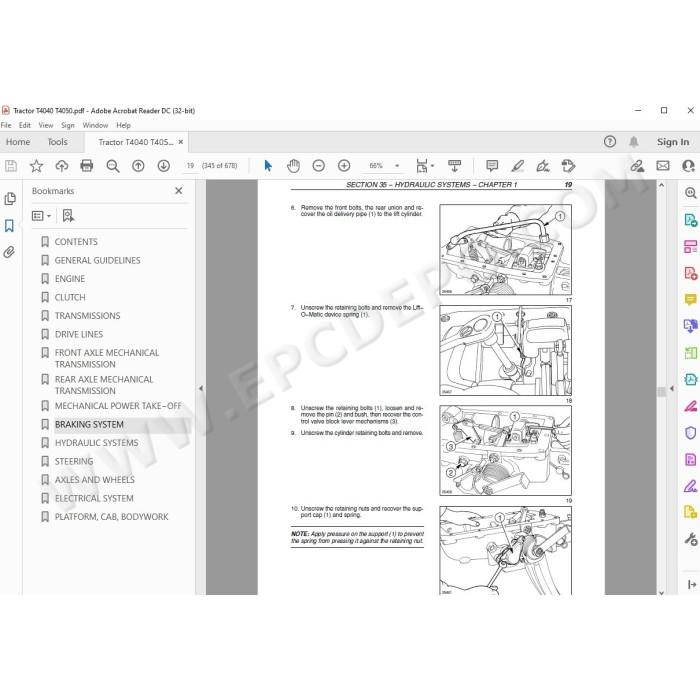The image size is (700, 700).
Task: Add a comment note icon
Action: 492,166
